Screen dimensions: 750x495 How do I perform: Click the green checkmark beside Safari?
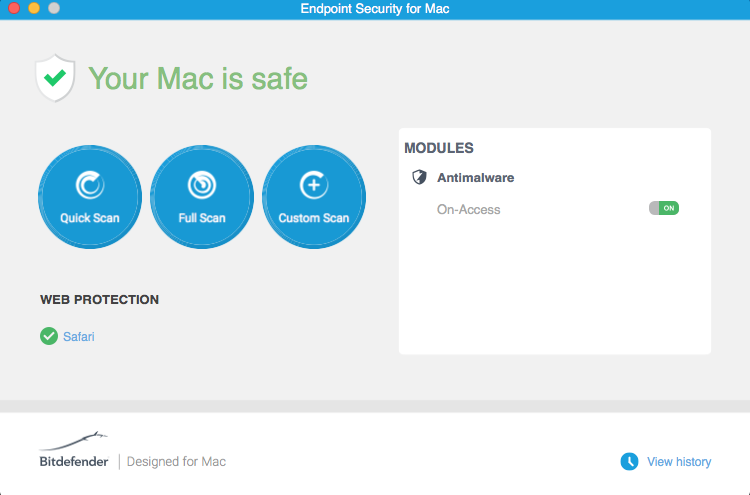pos(49,336)
